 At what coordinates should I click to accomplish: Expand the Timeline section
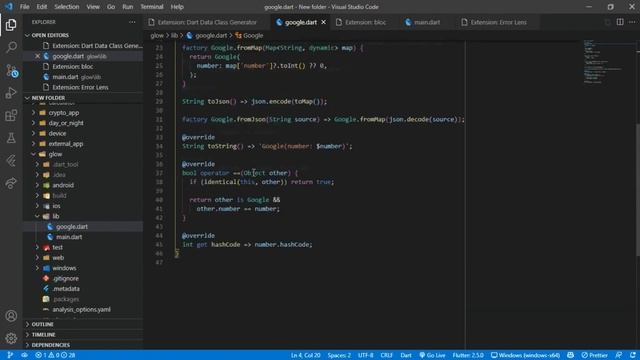pyautogui.click(x=83, y=335)
